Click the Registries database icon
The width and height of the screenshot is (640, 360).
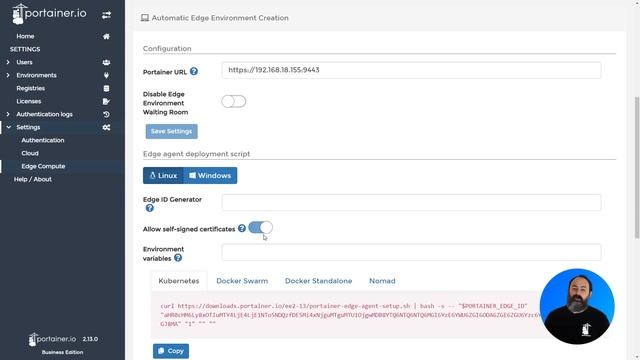106,89
